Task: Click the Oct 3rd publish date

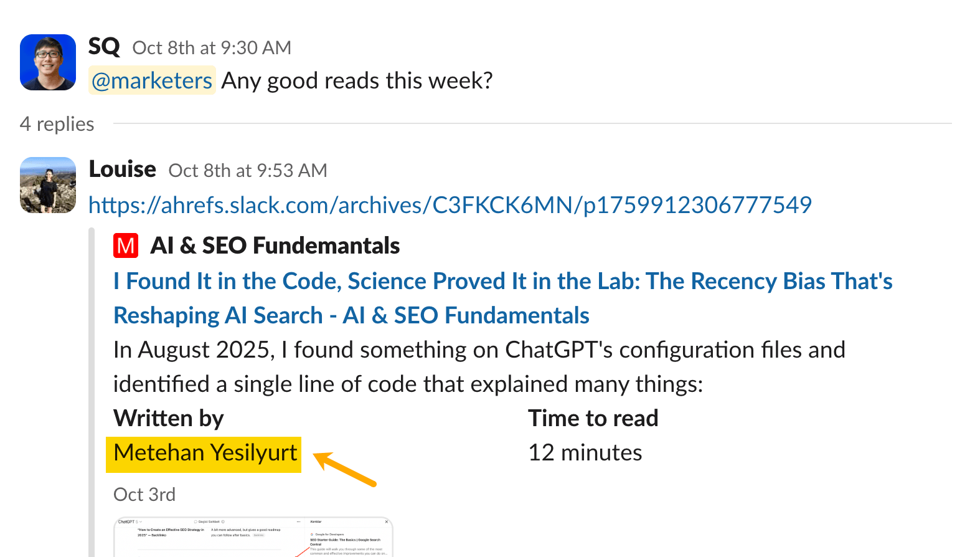Action: pos(144,495)
